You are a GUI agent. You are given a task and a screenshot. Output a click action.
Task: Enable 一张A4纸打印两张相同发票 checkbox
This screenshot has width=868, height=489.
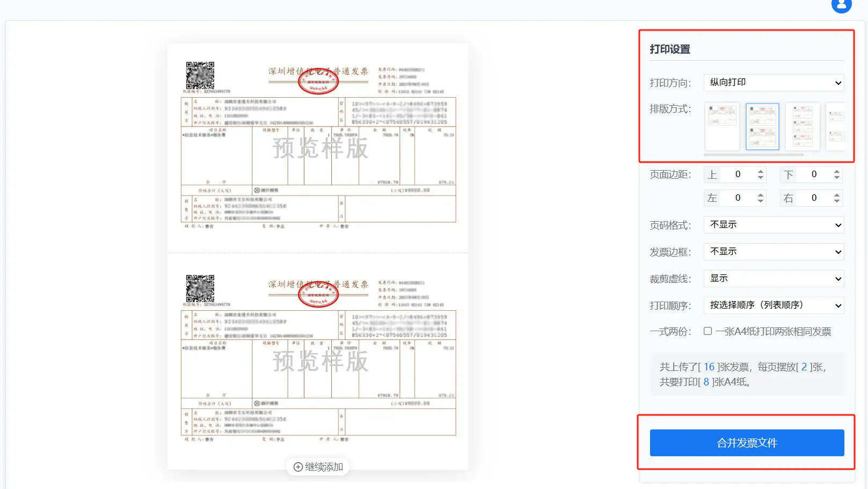[708, 331]
